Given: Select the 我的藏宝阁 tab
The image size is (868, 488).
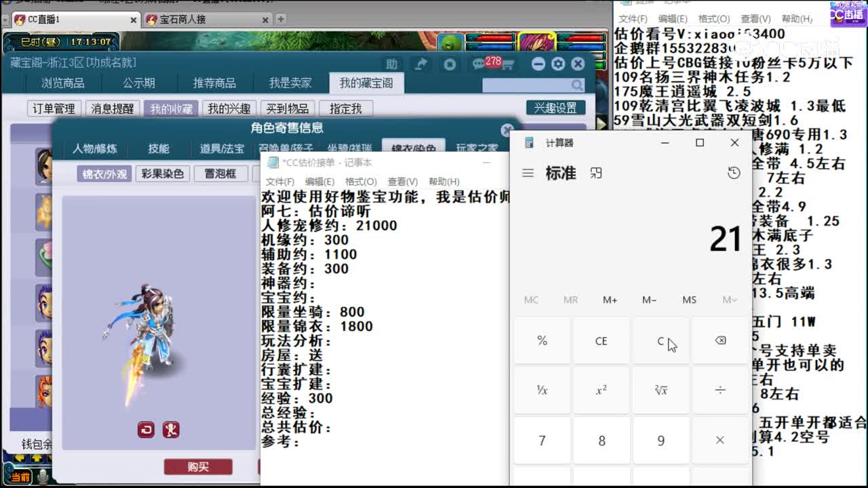Looking at the screenshot, I should [366, 83].
